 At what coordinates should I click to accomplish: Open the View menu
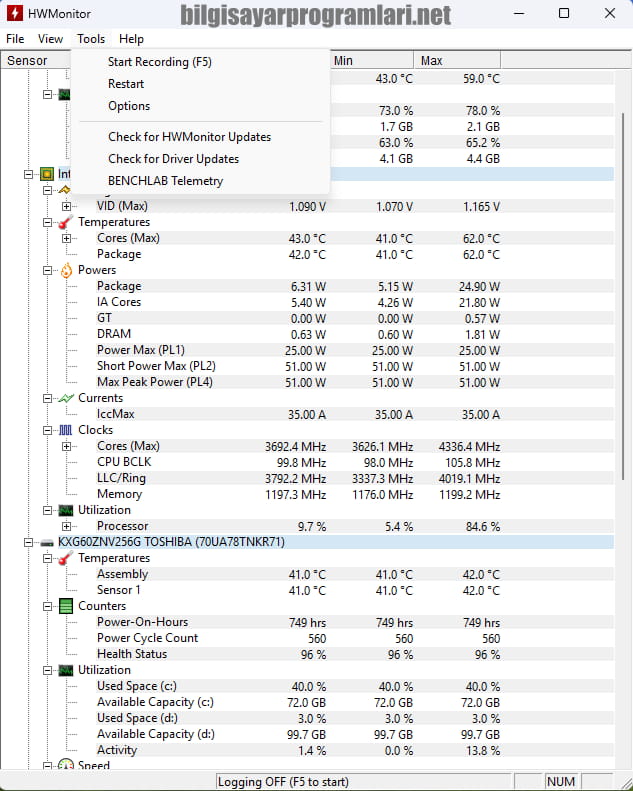click(x=50, y=39)
